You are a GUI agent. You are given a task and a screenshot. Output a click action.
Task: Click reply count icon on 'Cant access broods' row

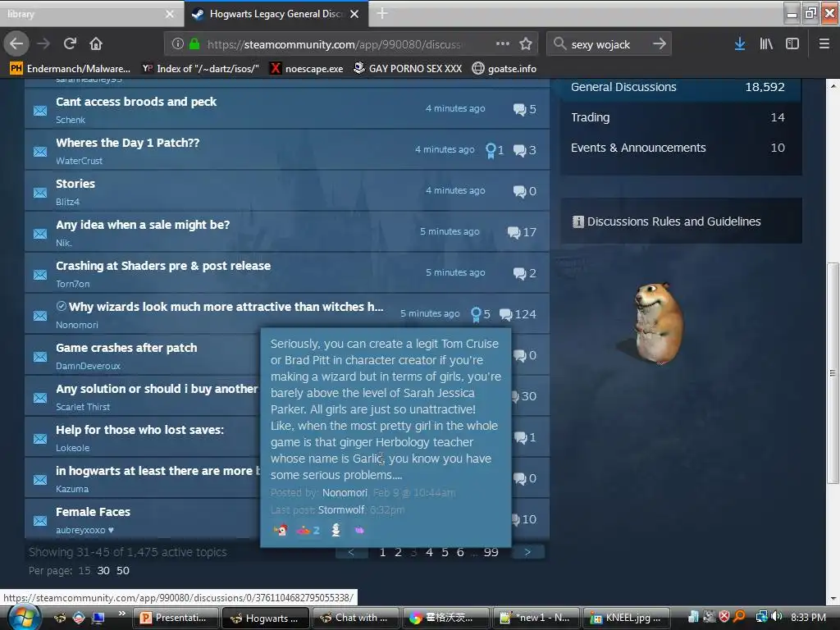pos(519,109)
